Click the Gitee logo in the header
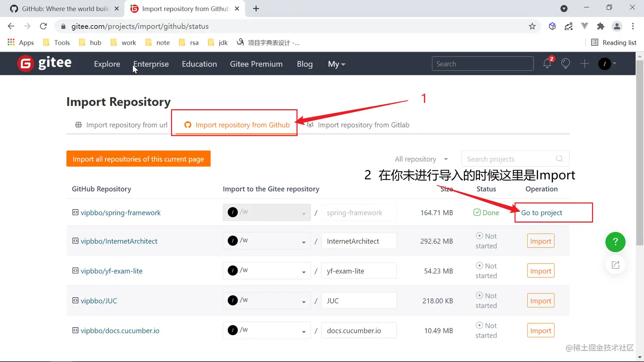 point(44,63)
